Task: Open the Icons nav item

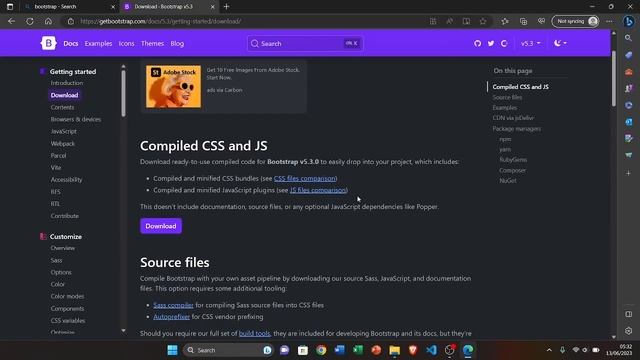Action: point(127,43)
